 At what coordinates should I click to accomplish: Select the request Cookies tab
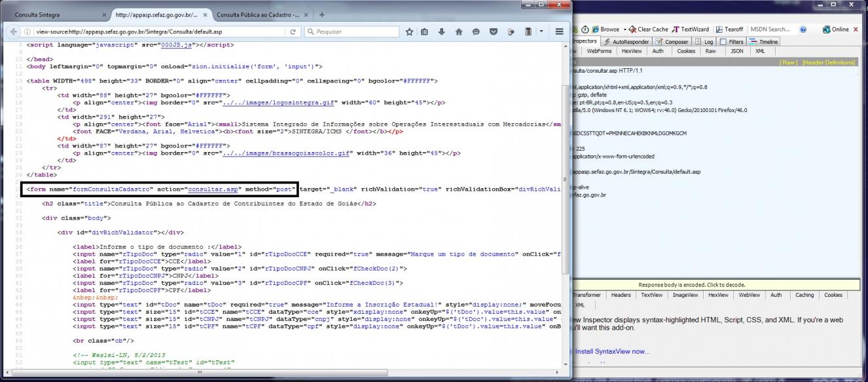pyautogui.click(x=686, y=51)
